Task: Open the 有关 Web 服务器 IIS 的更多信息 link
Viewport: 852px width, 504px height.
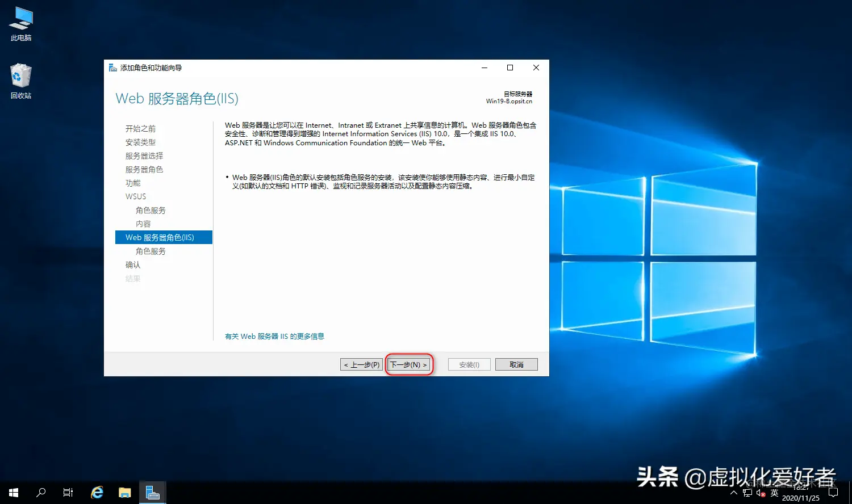Action: tap(274, 336)
